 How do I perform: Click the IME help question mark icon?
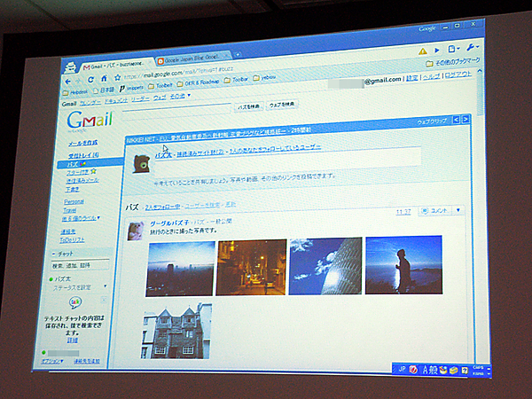pos(465,368)
